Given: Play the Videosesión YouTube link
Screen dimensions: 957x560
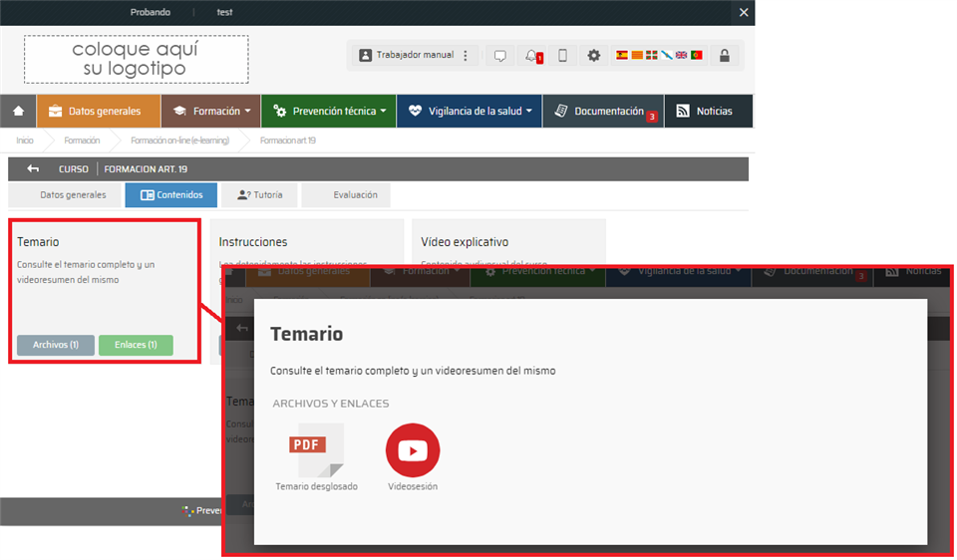Looking at the screenshot, I should click(x=413, y=451).
